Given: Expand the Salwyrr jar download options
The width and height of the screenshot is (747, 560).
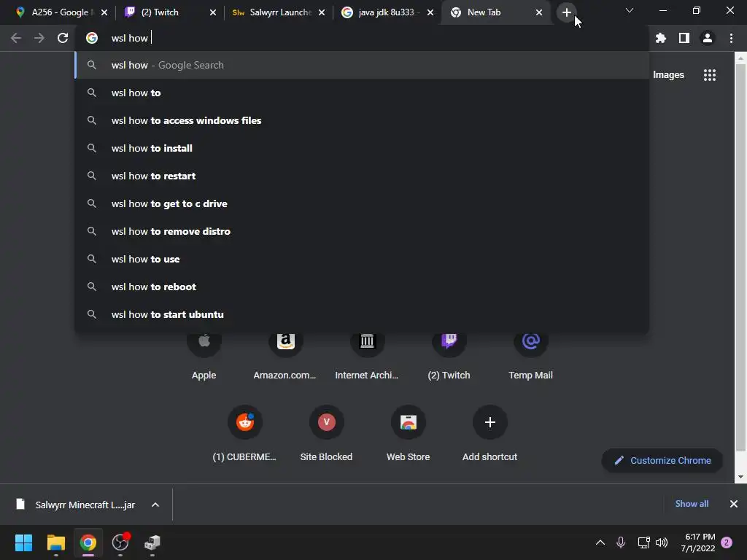Looking at the screenshot, I should [x=155, y=505].
